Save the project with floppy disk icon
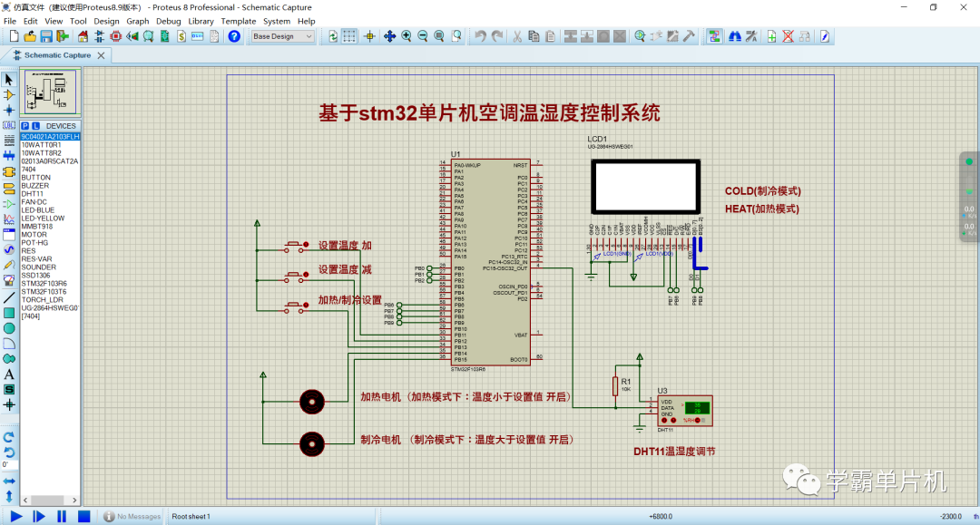The image size is (980, 525). click(46, 37)
